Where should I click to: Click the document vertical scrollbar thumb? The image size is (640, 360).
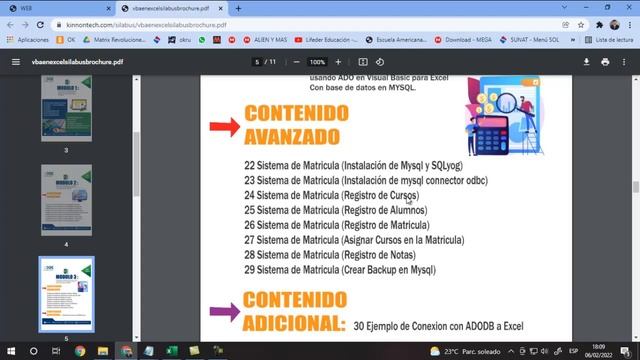click(636, 187)
